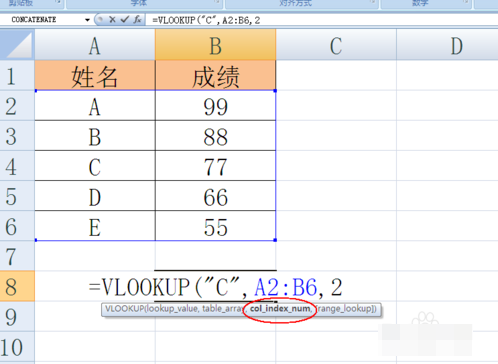Confirm the formula with the Enter checkmark icon
Image resolution: width=498 pixels, height=364 pixels.
[x=124, y=20]
